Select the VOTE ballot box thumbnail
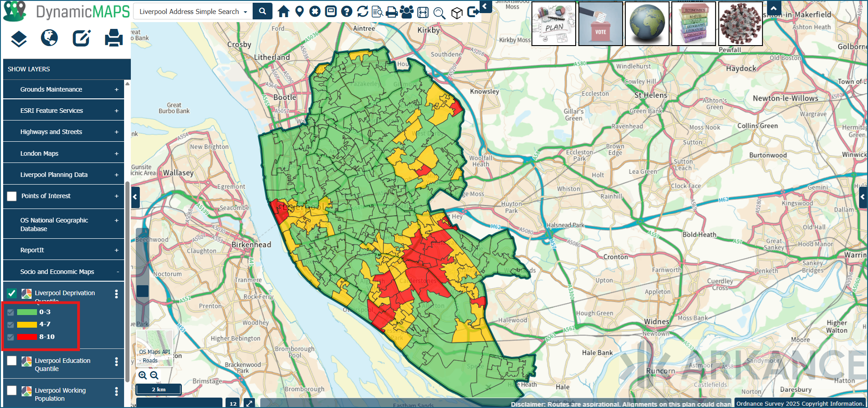This screenshot has width=868, height=408. 600,23
